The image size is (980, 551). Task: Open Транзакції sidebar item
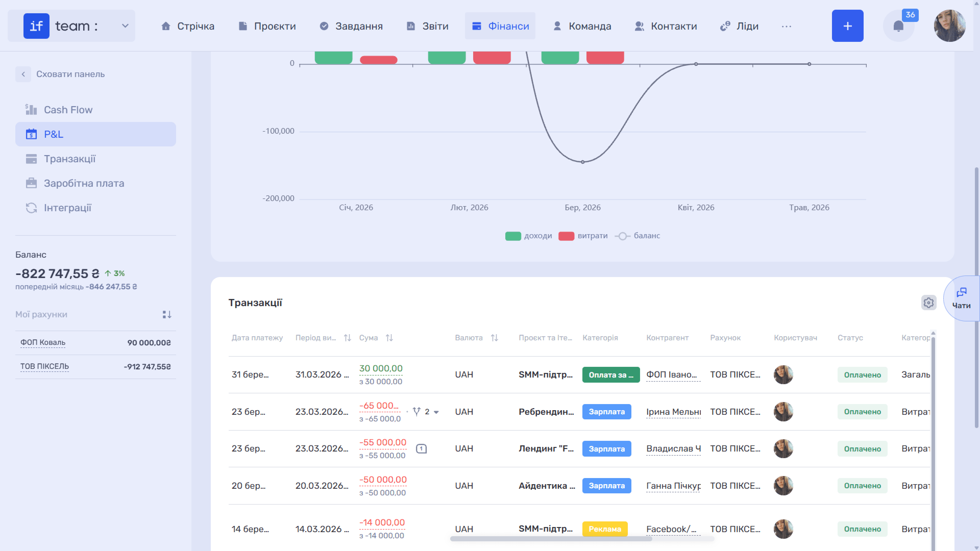coord(95,159)
